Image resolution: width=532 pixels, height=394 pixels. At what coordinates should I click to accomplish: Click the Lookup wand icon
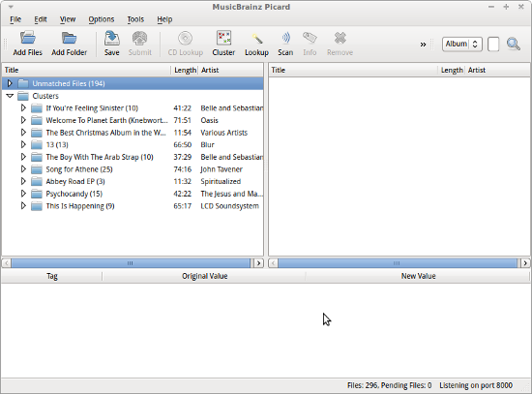click(257, 38)
